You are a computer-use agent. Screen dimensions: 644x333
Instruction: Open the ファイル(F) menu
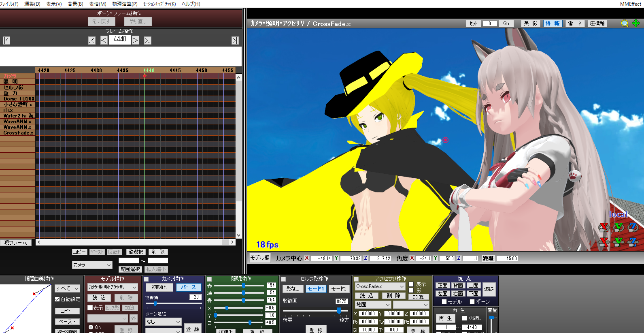[9, 4]
